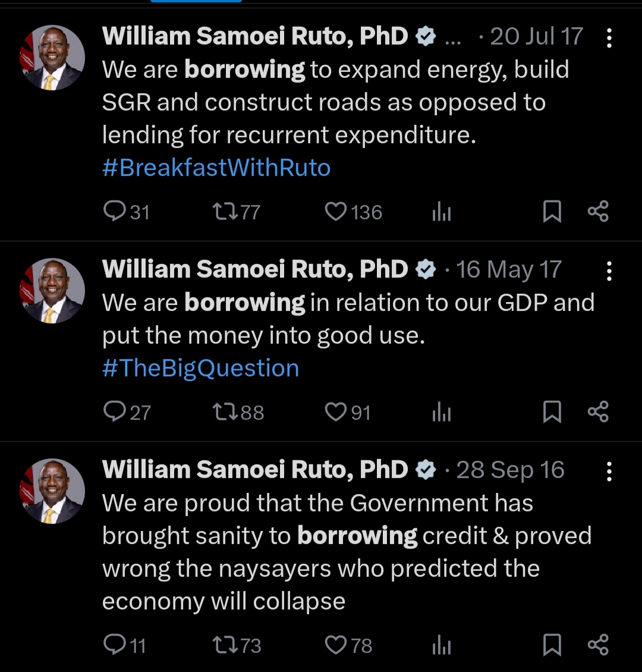Viewport: 642px width, 672px height.
Task: Share the 28 Sep 16 tweet
Action: click(597, 645)
